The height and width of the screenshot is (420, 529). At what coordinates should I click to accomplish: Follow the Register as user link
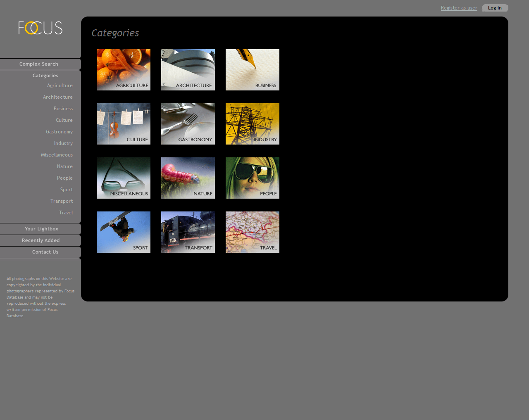point(459,8)
